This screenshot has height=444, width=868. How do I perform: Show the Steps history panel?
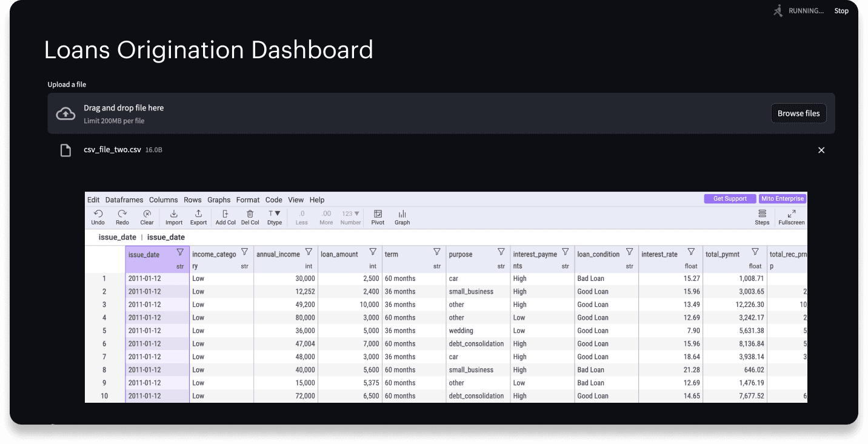[x=762, y=214]
